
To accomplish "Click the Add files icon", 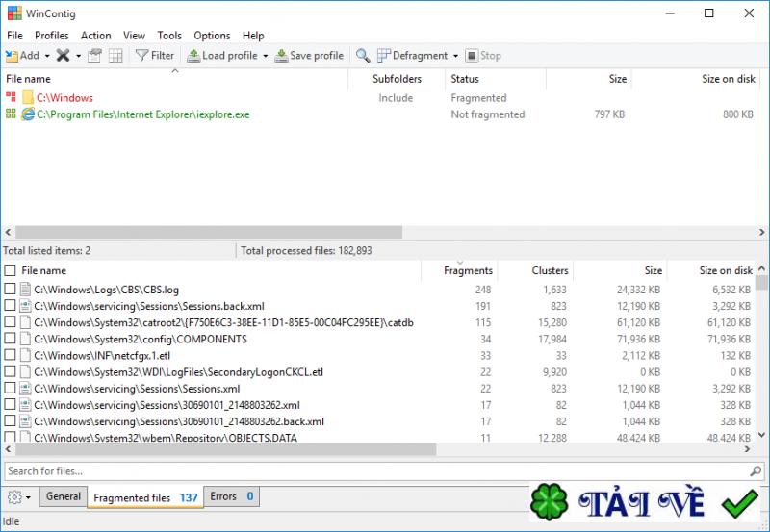I will pyautogui.click(x=12, y=56).
